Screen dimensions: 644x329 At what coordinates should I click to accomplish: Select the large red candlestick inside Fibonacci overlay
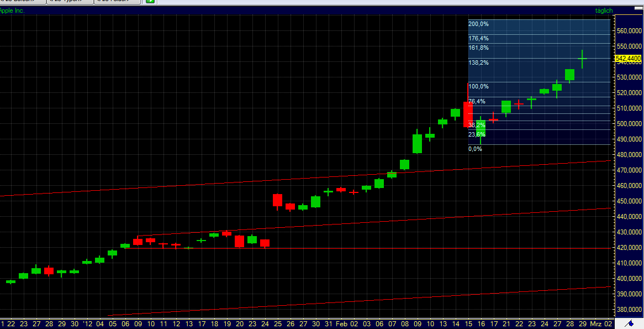click(x=468, y=114)
